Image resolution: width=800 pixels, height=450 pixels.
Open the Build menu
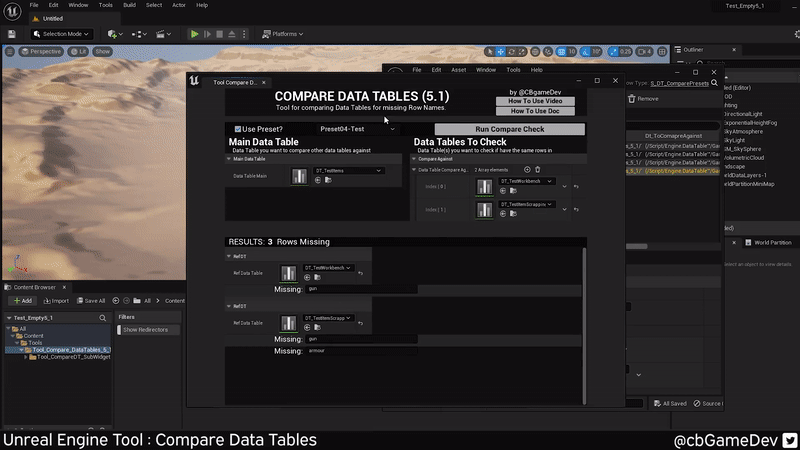pyautogui.click(x=129, y=5)
